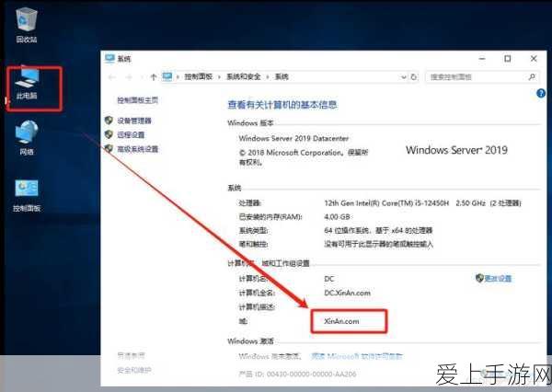The image size is (552, 392).
Task: Select 控制面板 in the breadcrumb path
Action: [x=199, y=76]
